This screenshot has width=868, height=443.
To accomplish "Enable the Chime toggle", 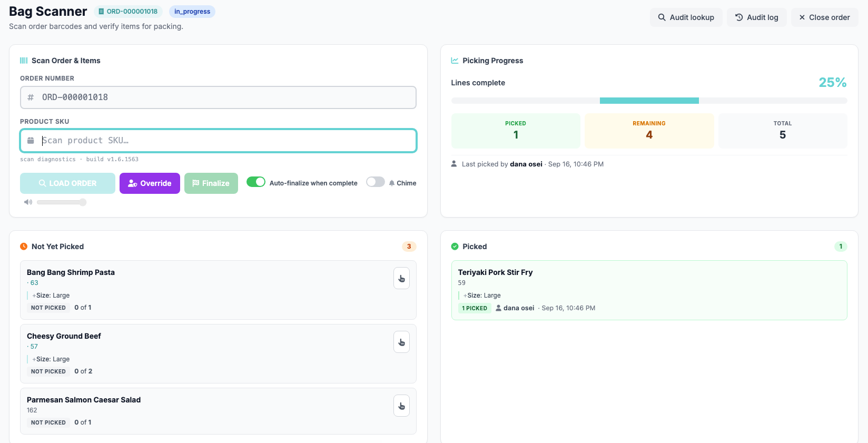I will (x=376, y=182).
